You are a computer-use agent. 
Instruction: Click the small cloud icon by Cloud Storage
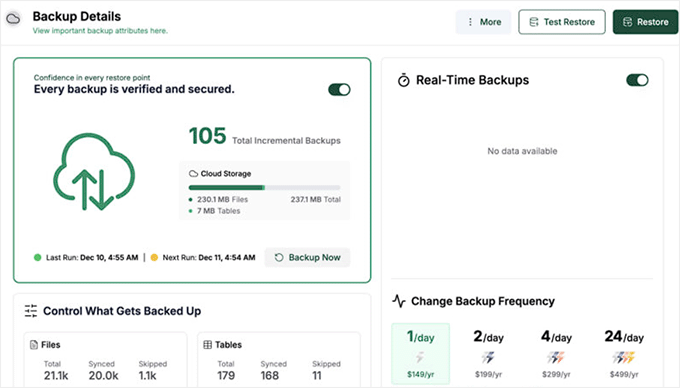click(193, 174)
